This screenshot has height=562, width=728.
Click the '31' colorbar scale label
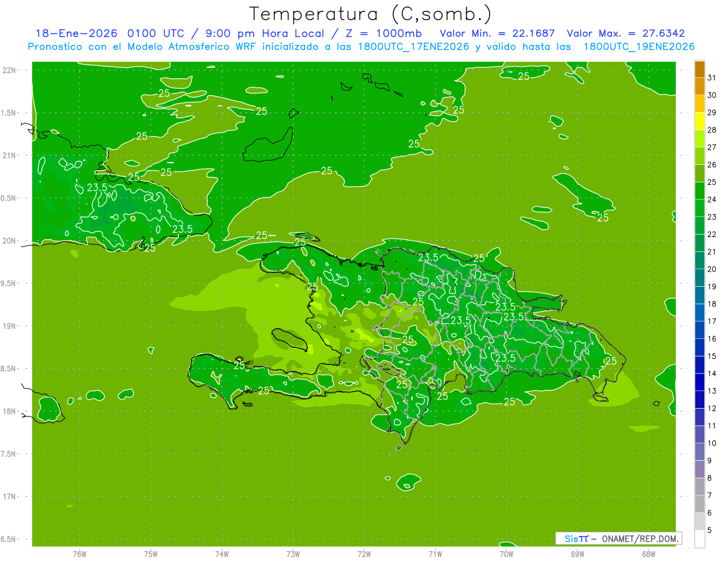tap(712, 78)
